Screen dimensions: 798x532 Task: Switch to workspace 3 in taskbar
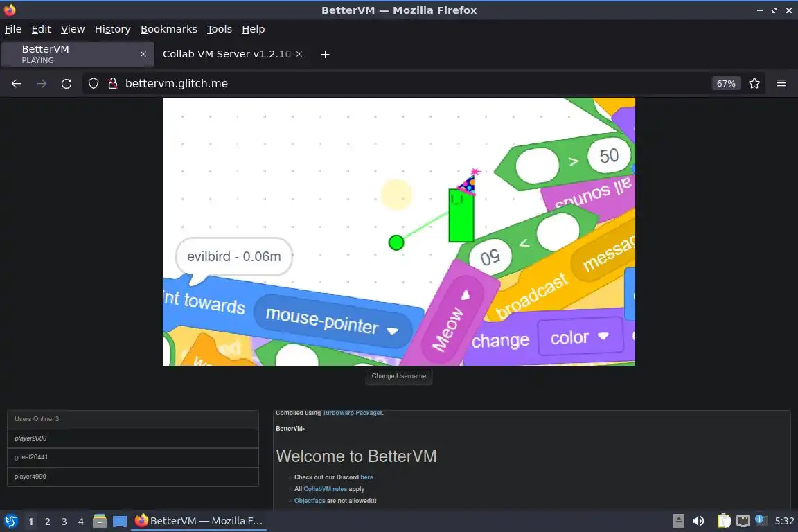pos(64,522)
